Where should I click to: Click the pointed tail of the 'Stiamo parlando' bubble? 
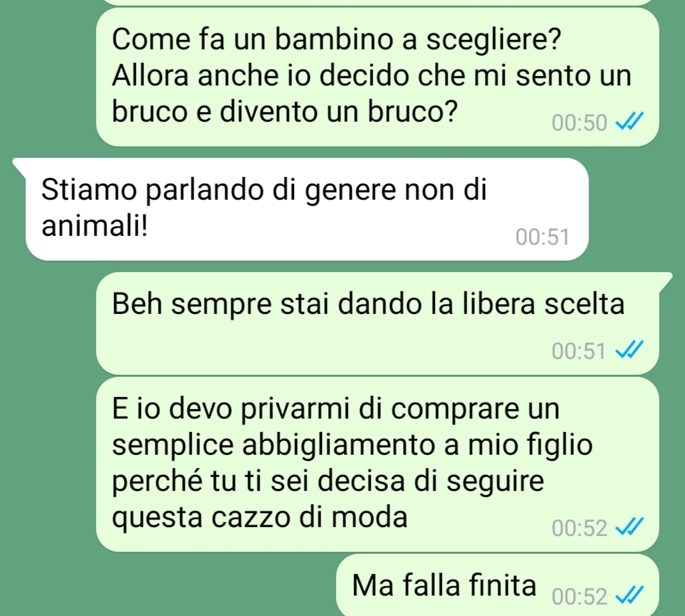point(21,166)
